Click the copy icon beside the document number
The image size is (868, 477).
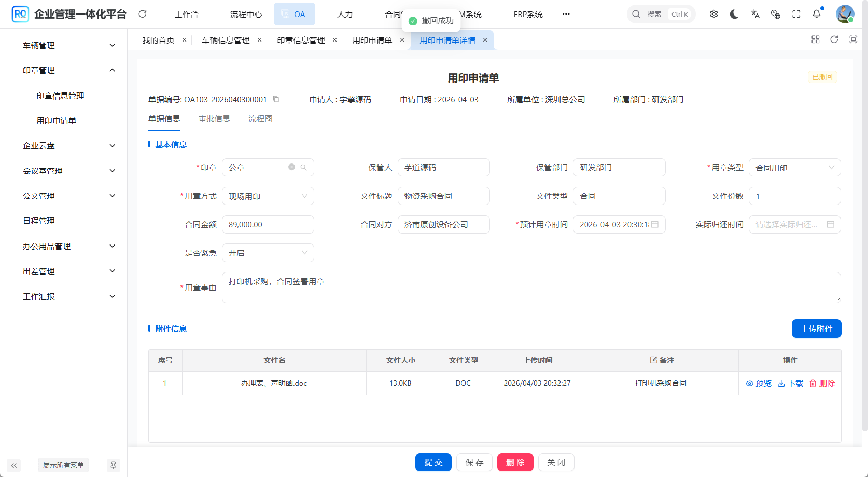276,99
